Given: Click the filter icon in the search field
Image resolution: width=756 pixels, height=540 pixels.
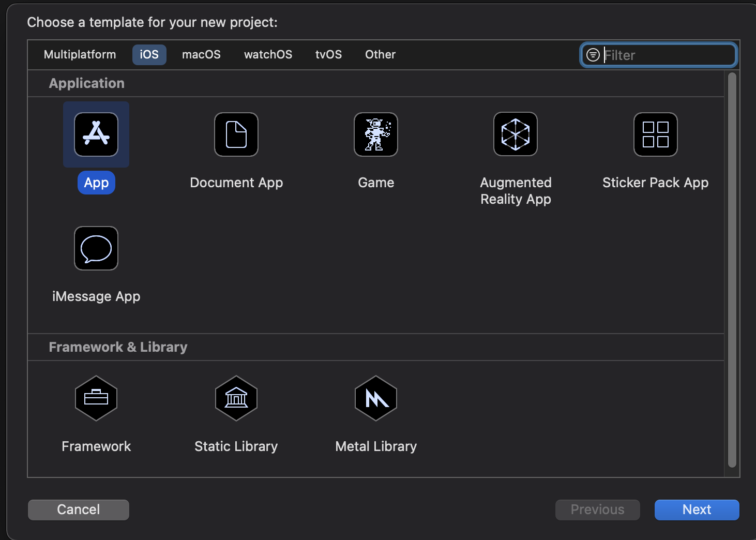Looking at the screenshot, I should pyautogui.click(x=593, y=55).
